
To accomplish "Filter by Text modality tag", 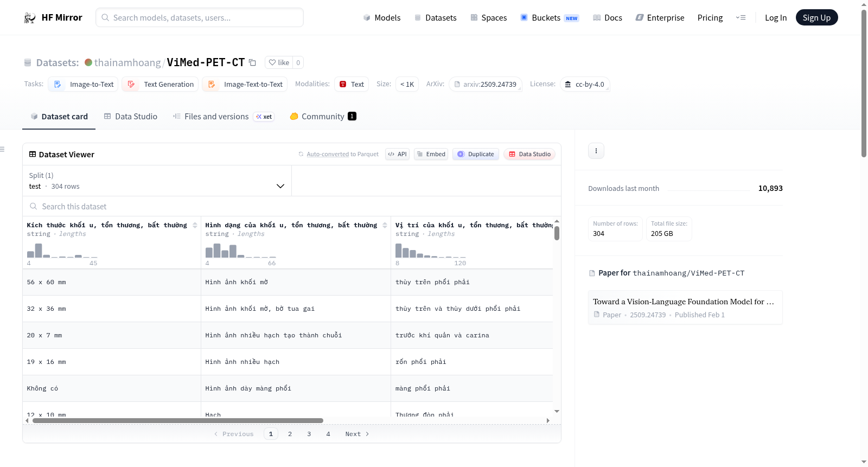I will (x=352, y=84).
